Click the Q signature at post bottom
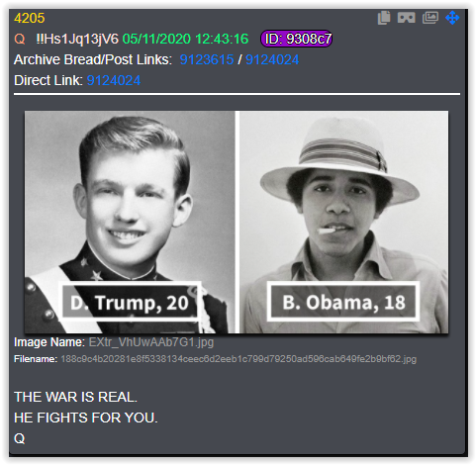This screenshot has height=465, width=476. tap(20, 438)
